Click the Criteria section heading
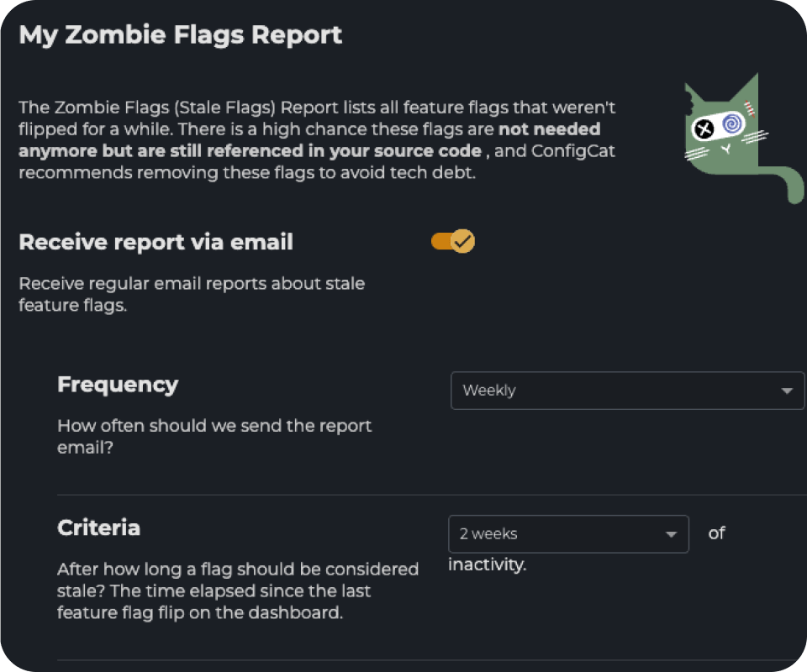This screenshot has width=807, height=672. [99, 528]
